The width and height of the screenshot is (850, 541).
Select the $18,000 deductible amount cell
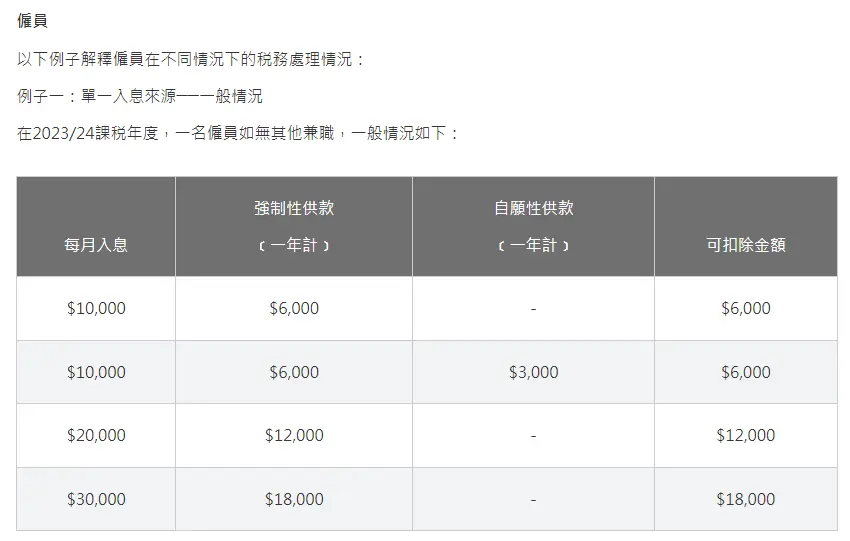coord(746,499)
